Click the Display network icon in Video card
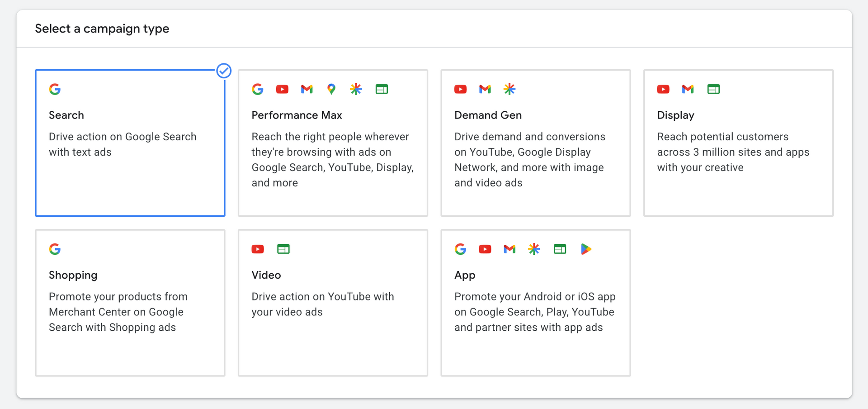Image resolution: width=868 pixels, height=409 pixels. (x=283, y=249)
